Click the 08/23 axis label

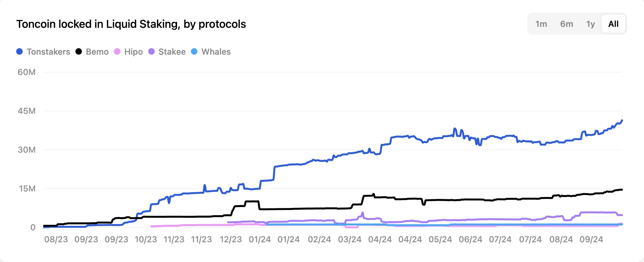[56, 239]
